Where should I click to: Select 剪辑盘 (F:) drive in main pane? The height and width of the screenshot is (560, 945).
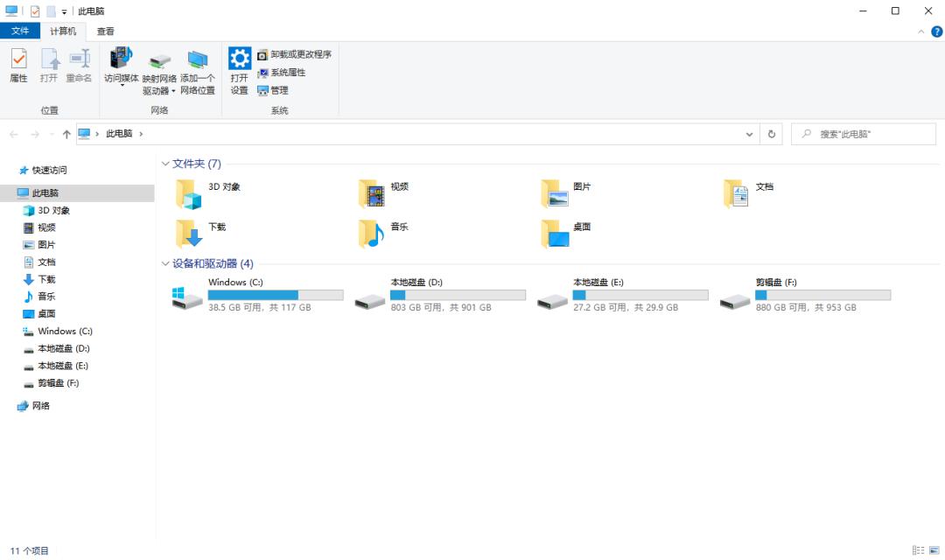pos(806,295)
